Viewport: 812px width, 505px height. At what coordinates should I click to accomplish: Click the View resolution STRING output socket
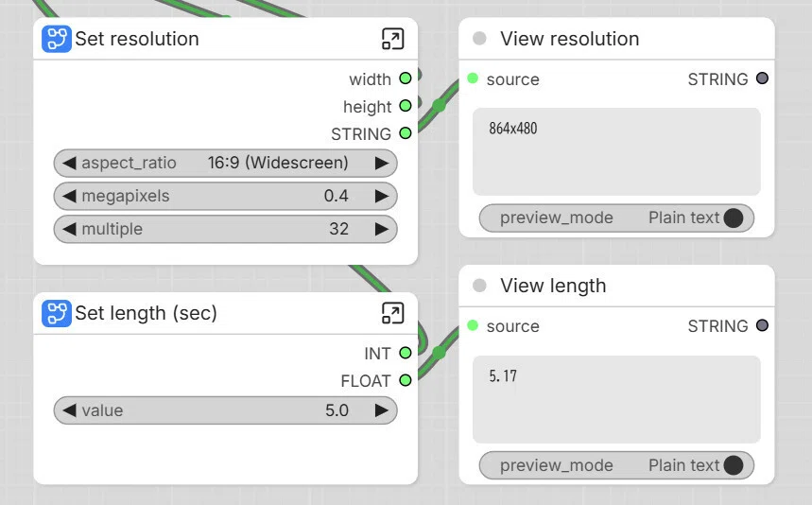pyautogui.click(x=762, y=78)
